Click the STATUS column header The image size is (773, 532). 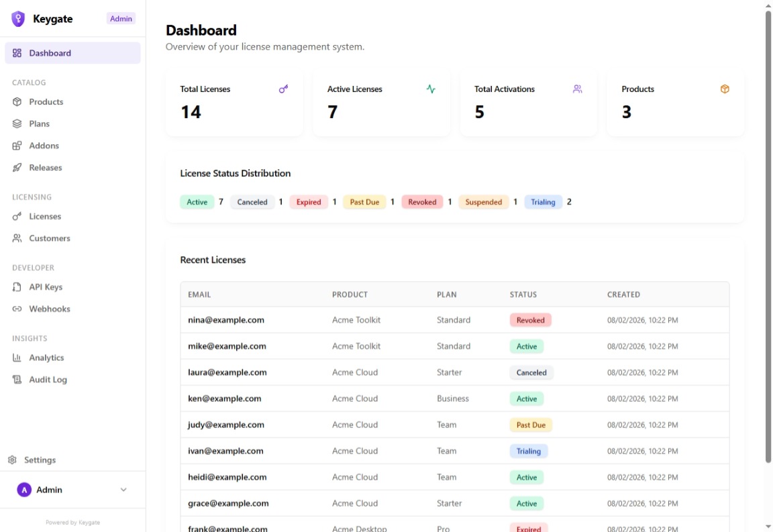coord(523,295)
